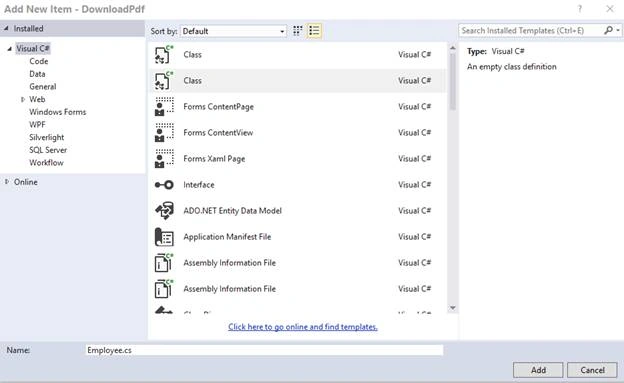Click the second Assembly Information File icon
624x383 pixels.
tap(164, 289)
